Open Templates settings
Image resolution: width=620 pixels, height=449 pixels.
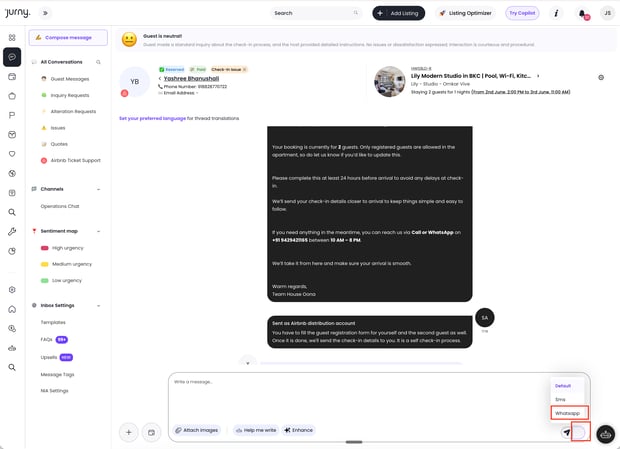(53, 323)
